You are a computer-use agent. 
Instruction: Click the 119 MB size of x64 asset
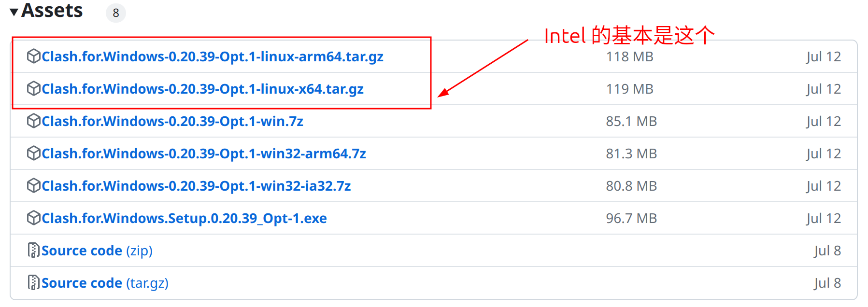(x=629, y=89)
